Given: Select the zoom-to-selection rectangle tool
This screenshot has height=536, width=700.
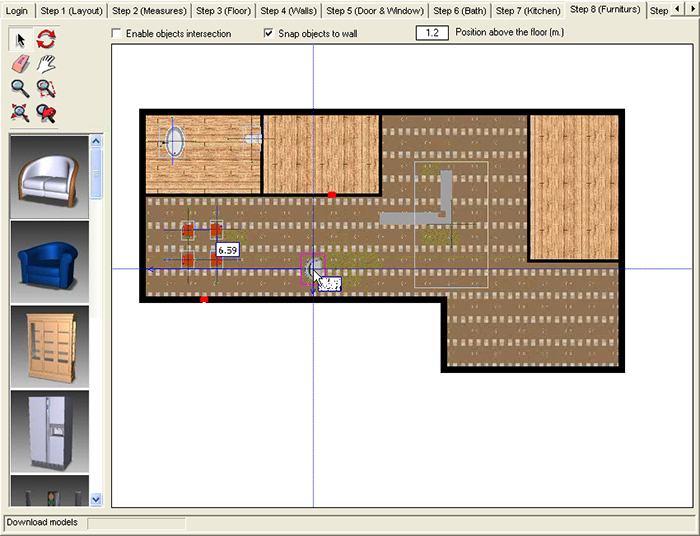Looking at the screenshot, I should (46, 88).
